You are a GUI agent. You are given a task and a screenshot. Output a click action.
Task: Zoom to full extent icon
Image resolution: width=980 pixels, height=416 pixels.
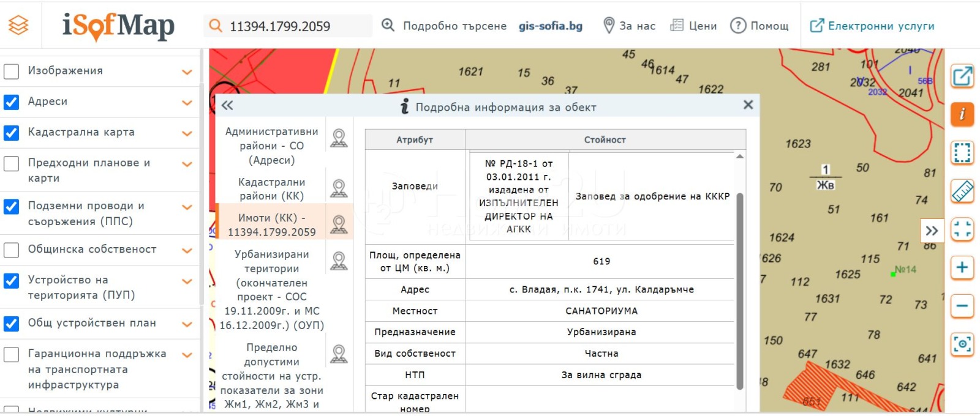click(962, 229)
